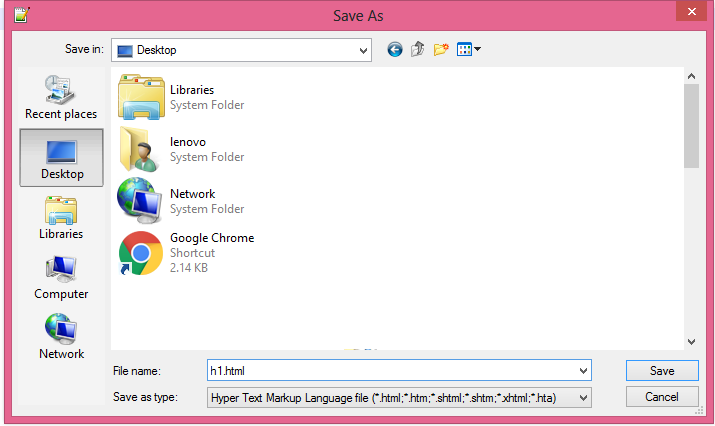Open Libraries in the places sidebar
Image resolution: width=715 pixels, height=426 pixels.
click(x=61, y=218)
